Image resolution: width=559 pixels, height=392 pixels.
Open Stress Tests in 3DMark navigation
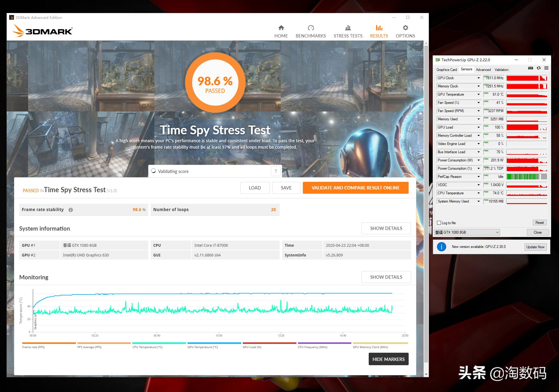click(x=348, y=30)
